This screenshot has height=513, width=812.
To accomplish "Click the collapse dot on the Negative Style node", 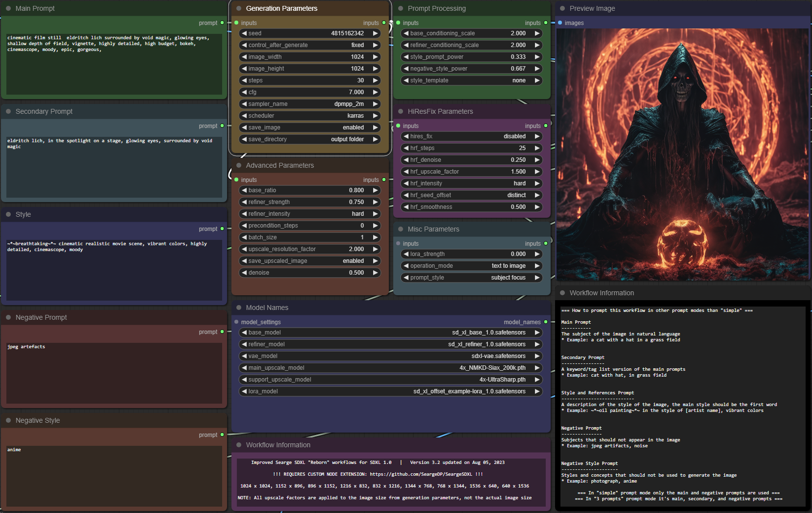I will tap(8, 420).
